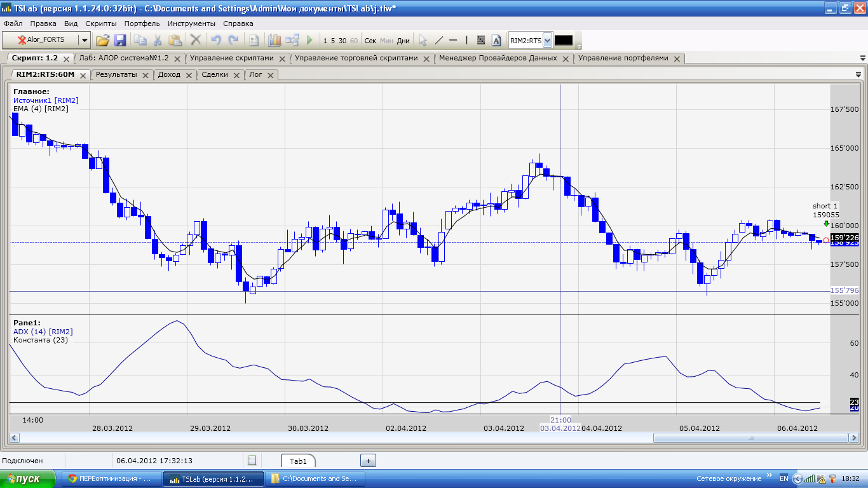Click the plus button next to Tab1
The height and width of the screenshot is (488, 868).
369,461
